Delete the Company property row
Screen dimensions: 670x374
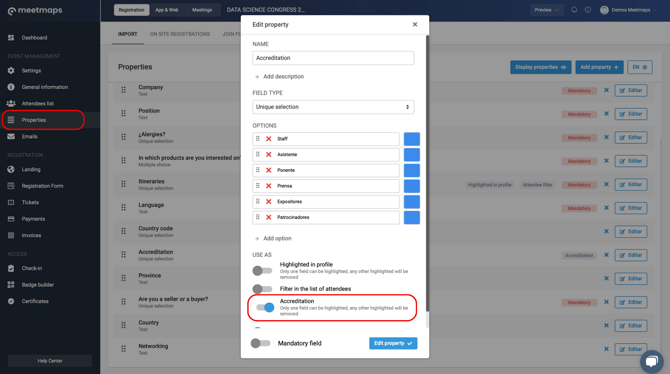point(606,90)
